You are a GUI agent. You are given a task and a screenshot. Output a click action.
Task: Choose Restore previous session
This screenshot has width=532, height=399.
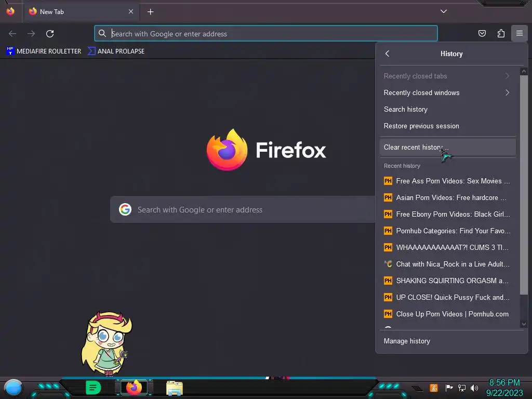447,126
